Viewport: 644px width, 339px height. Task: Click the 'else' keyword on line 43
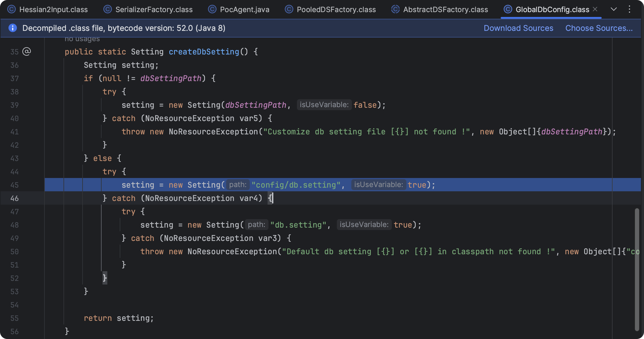click(x=102, y=158)
